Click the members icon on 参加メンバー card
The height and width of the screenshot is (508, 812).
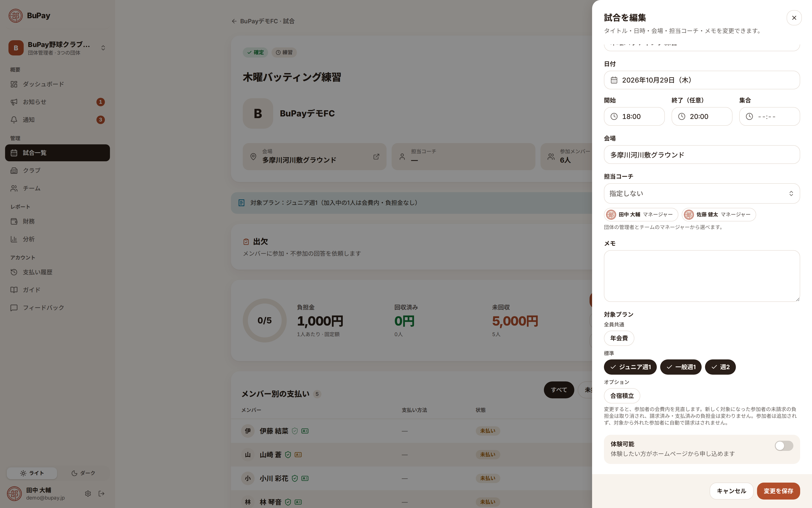pos(551,157)
